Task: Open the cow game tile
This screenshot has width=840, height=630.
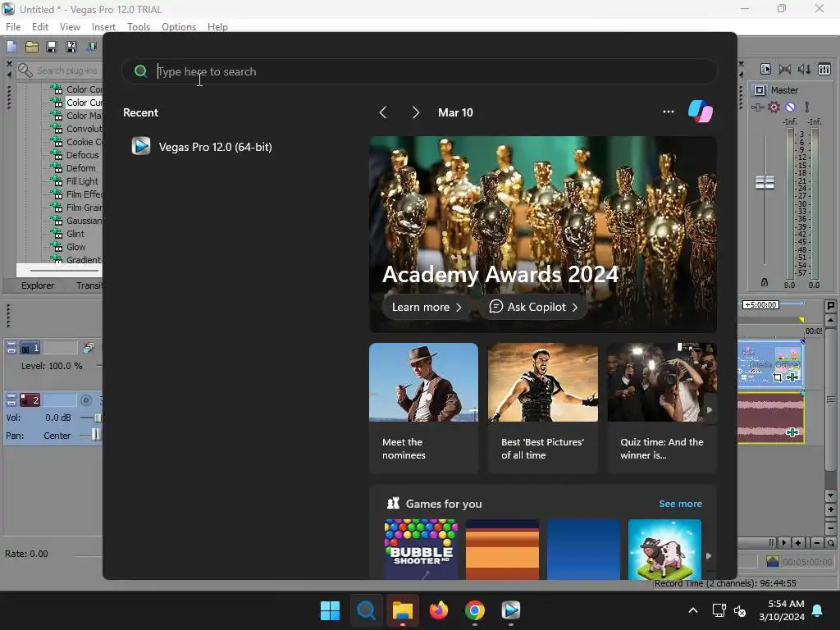Action: click(x=664, y=550)
